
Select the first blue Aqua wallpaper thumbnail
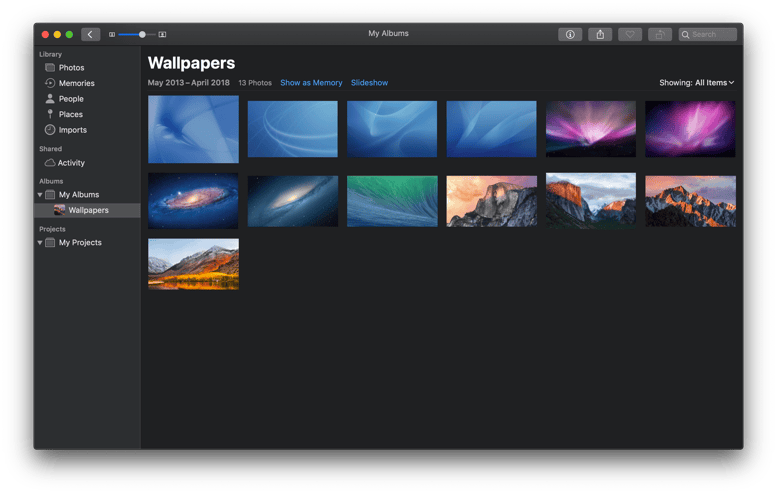pos(193,129)
